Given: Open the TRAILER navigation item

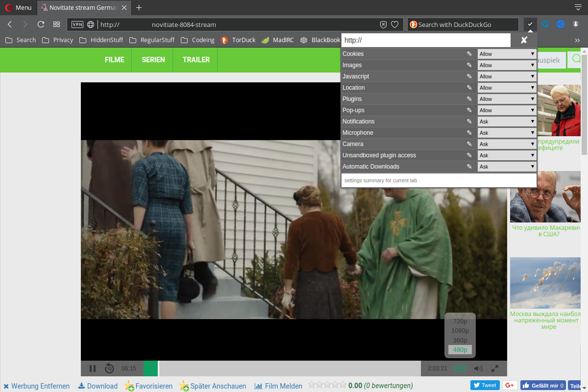Looking at the screenshot, I should point(196,60).
